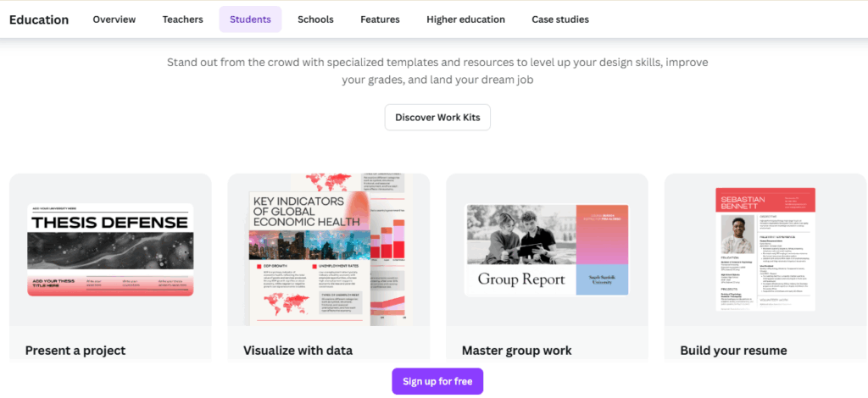
Task: Open Key Indicators of Global Economic Health infographic
Action: (x=328, y=249)
